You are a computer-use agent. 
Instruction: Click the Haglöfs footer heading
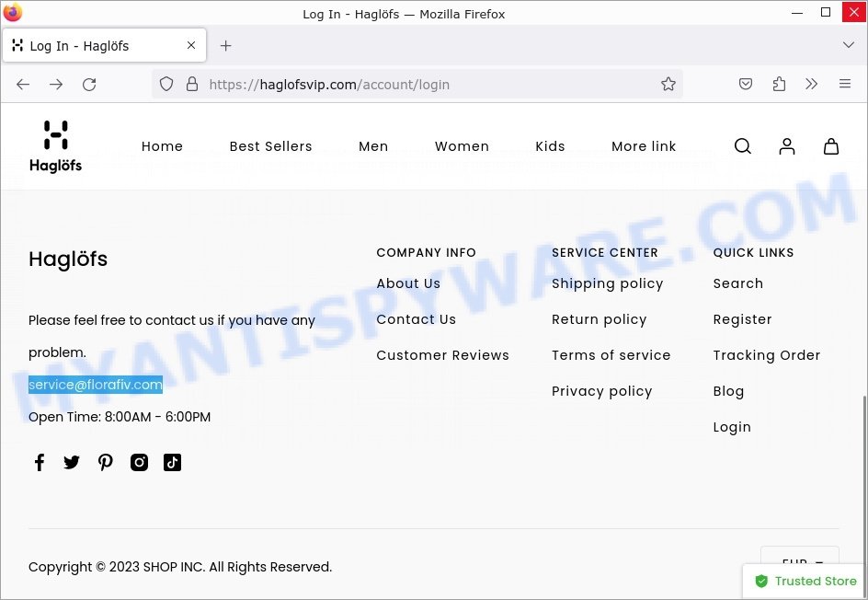68,259
